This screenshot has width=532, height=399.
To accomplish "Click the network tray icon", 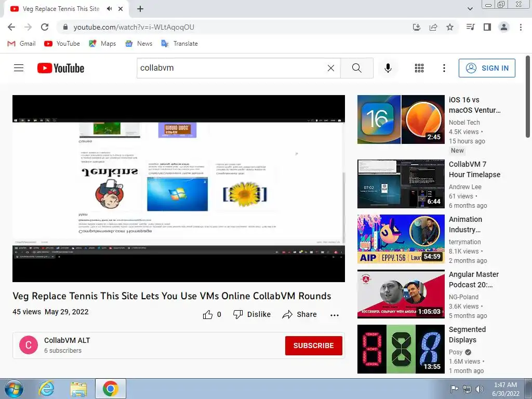I will (x=467, y=389).
